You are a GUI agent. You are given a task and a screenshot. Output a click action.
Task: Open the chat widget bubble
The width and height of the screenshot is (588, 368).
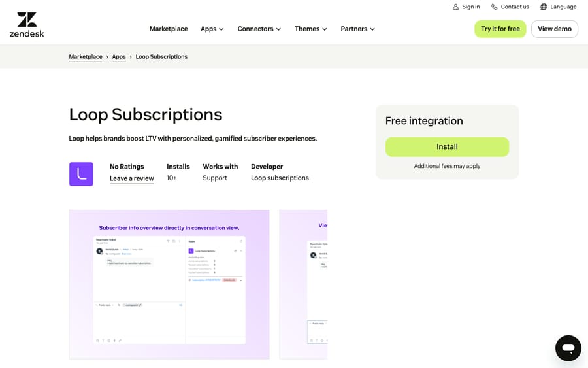click(568, 348)
